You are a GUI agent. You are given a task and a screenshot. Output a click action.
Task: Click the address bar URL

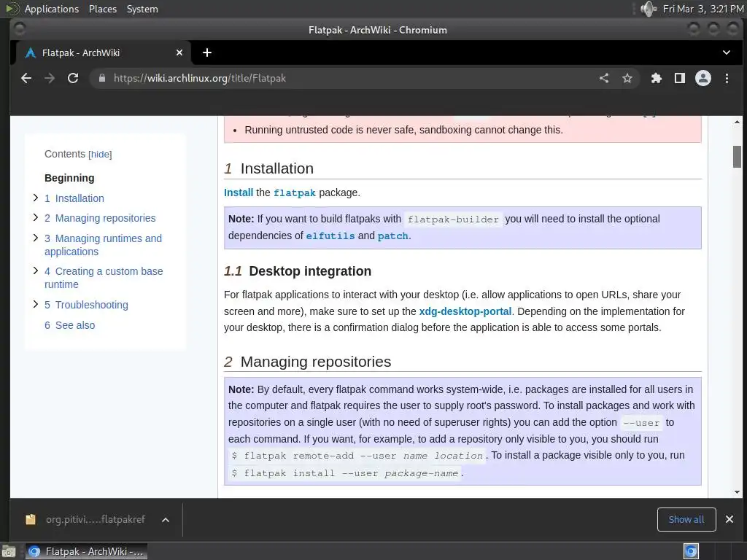click(200, 78)
